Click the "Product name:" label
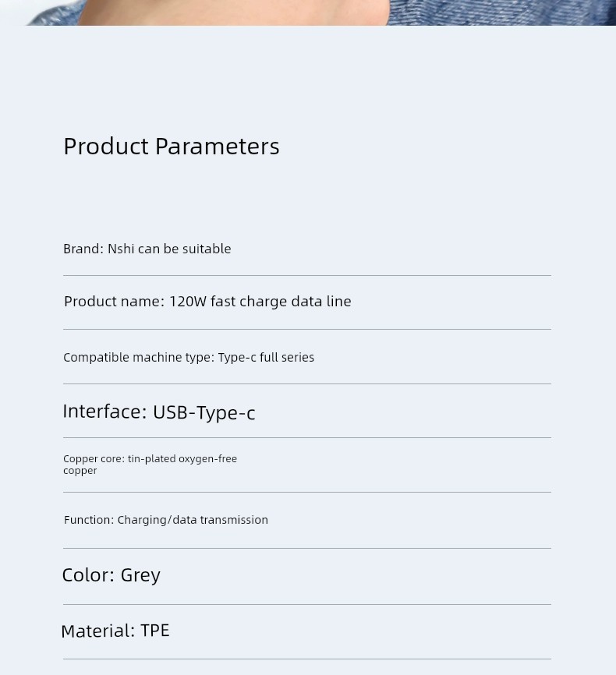Image resolution: width=616 pixels, height=675 pixels. tap(114, 302)
